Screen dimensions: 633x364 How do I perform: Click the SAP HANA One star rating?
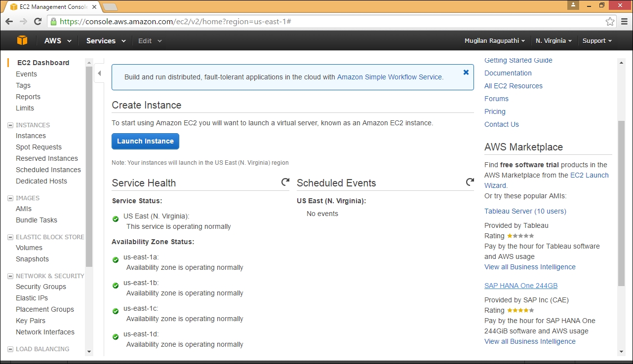pos(520,310)
